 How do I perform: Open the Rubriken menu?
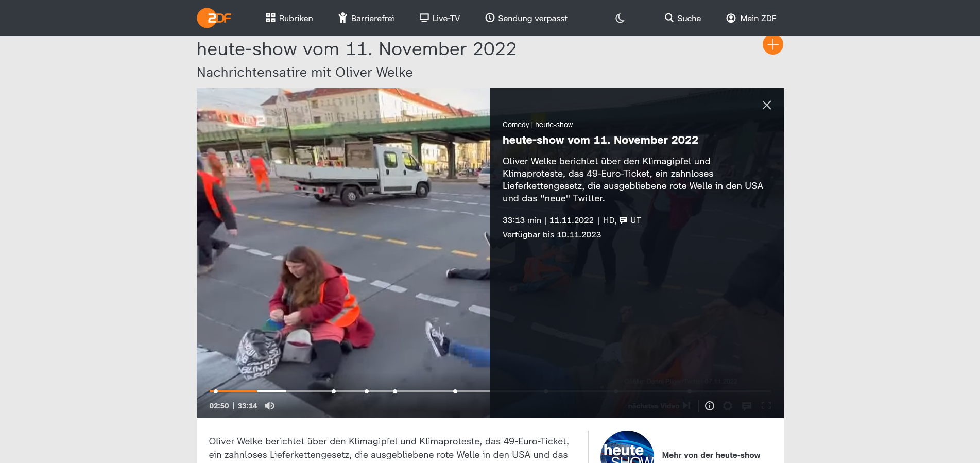point(289,18)
